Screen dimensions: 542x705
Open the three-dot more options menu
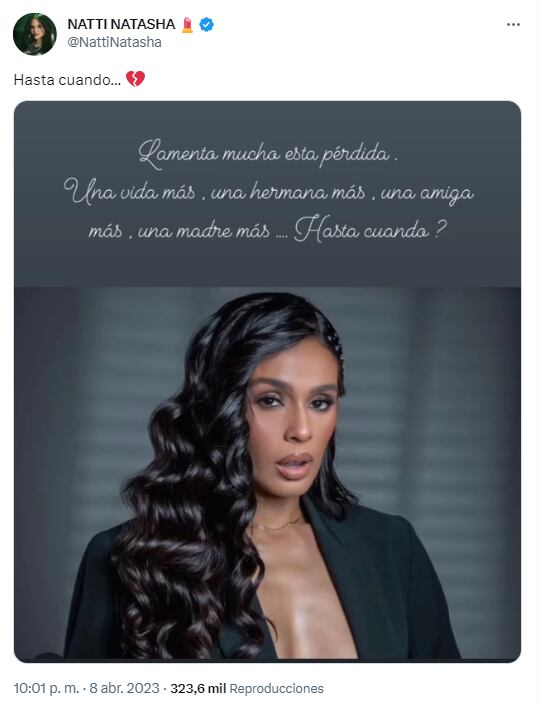[513, 25]
